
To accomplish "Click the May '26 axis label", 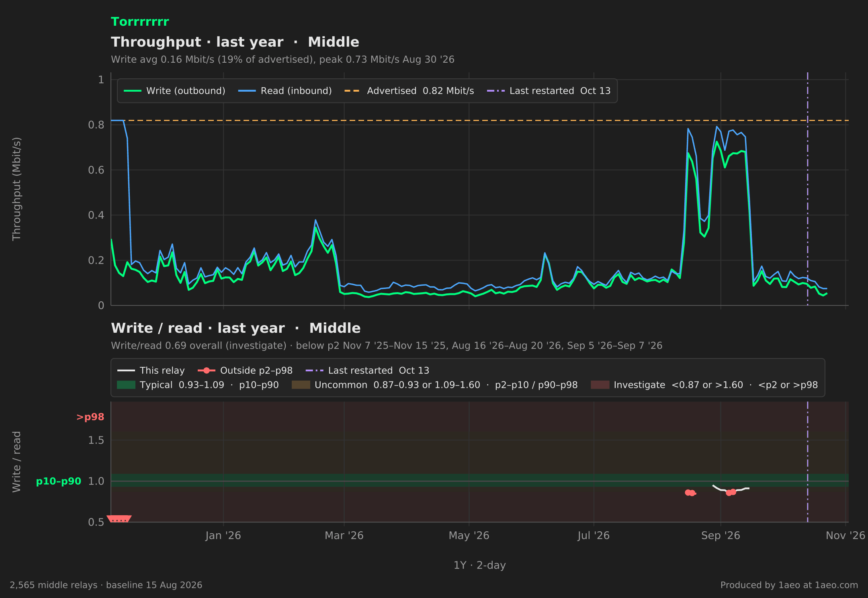I will tap(469, 536).
